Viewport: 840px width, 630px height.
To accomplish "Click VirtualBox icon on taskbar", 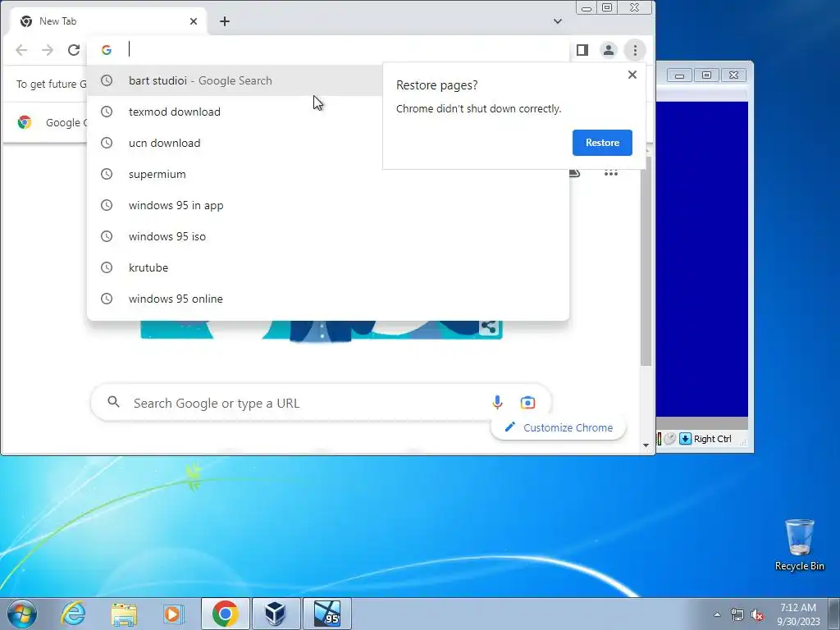I will point(276,614).
